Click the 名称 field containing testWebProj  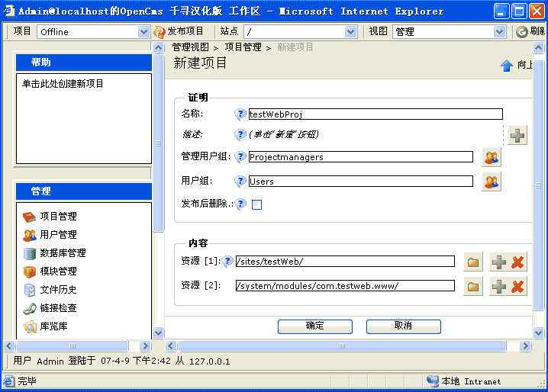pyautogui.click(x=376, y=114)
